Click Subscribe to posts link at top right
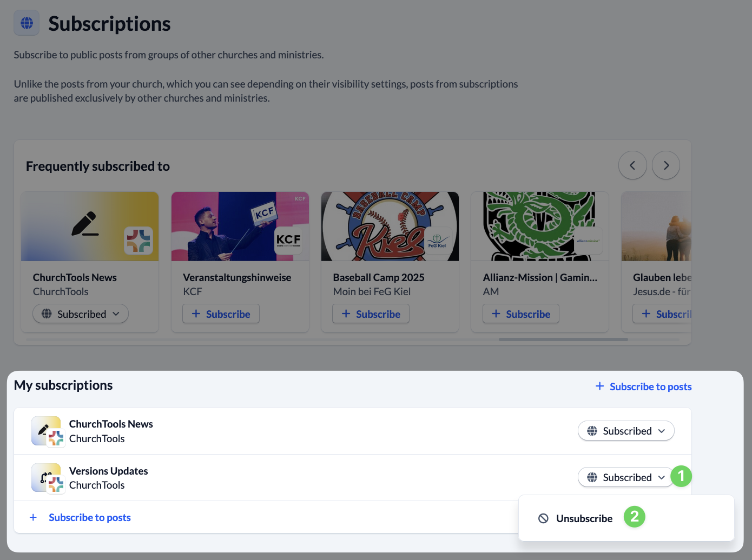 pyautogui.click(x=644, y=386)
